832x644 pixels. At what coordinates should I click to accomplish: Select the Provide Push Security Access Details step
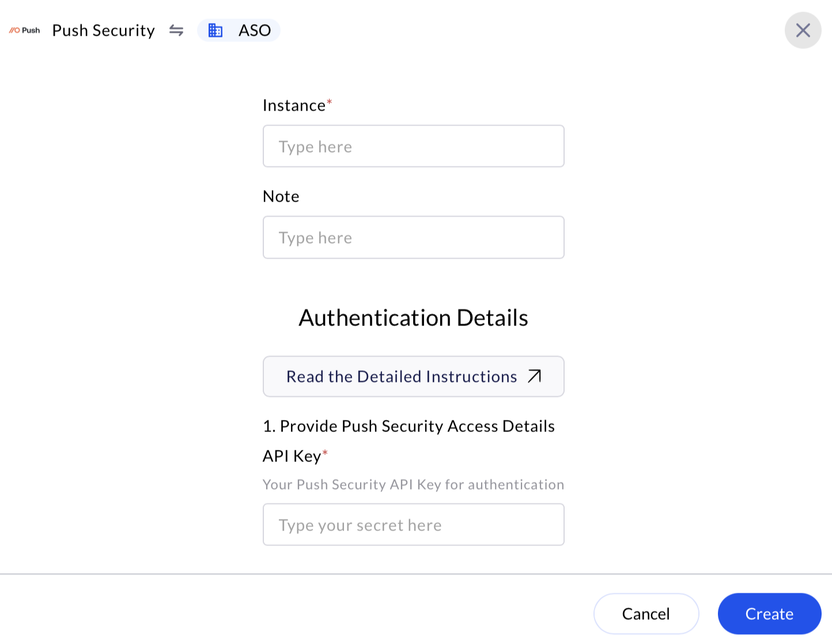[x=409, y=426]
